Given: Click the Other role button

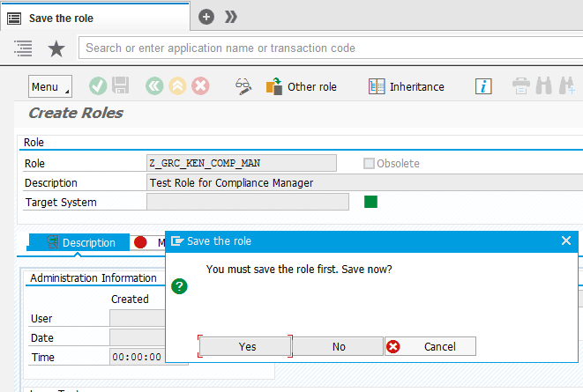Looking at the screenshot, I should 302,86.
